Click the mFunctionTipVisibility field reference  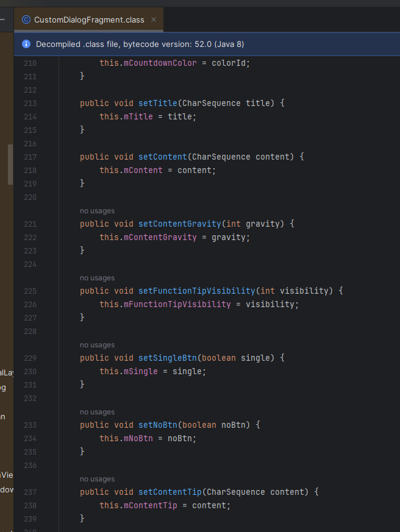pos(177,304)
